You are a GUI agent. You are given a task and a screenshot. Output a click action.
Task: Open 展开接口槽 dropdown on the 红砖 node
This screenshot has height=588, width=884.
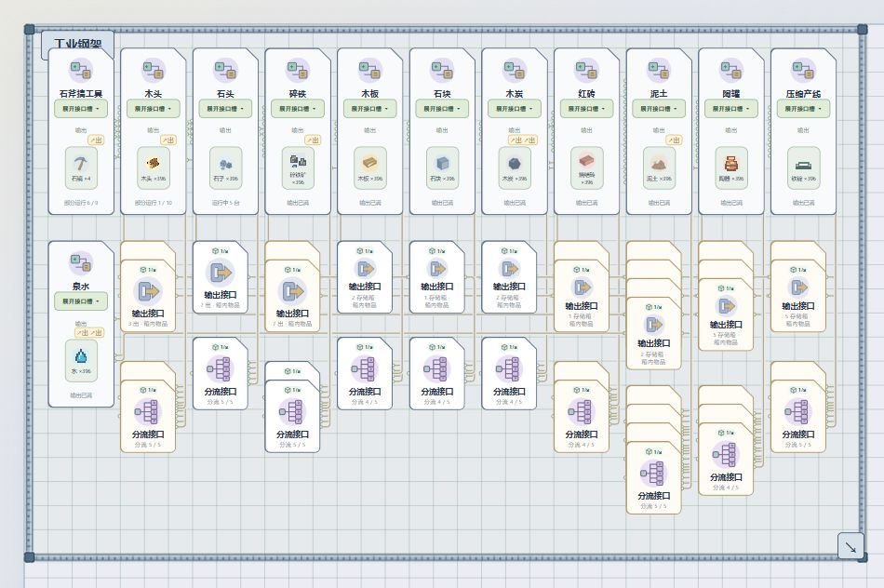586,109
